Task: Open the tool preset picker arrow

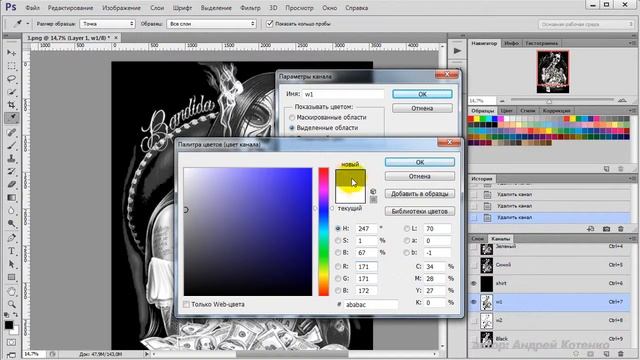Action: [x=28, y=24]
